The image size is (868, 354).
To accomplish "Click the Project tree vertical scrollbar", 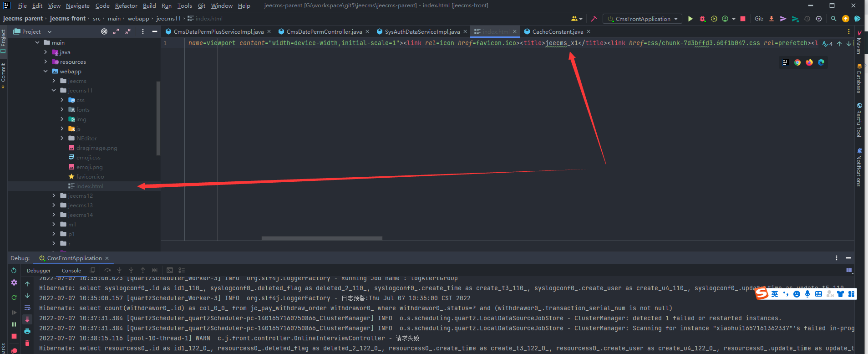I will click(x=158, y=118).
